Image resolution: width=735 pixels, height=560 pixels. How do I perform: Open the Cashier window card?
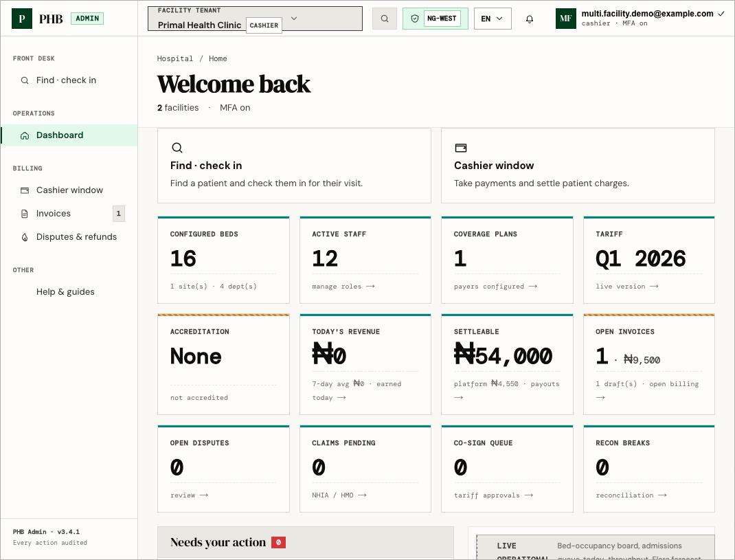click(x=578, y=166)
